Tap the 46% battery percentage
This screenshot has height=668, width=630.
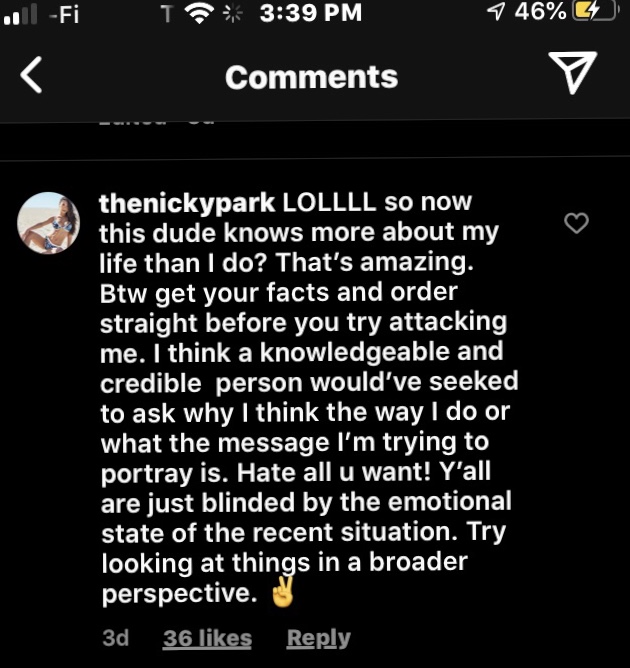tap(540, 13)
